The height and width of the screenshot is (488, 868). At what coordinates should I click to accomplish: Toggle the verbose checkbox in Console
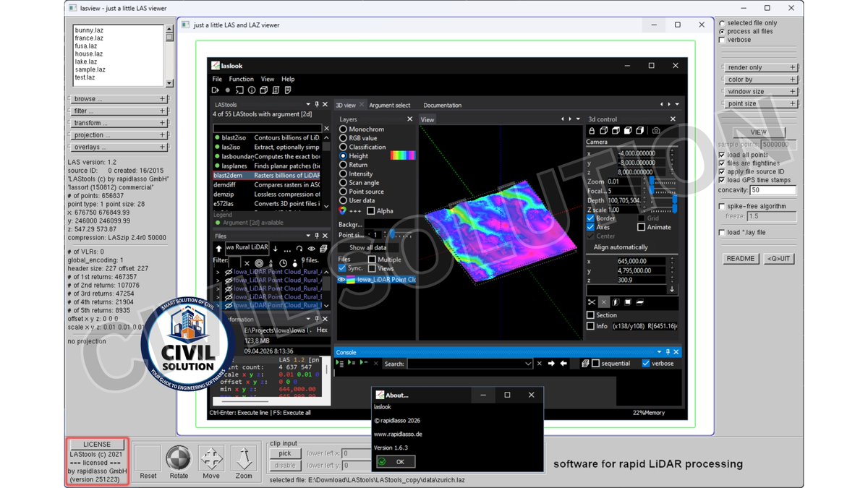tap(646, 364)
